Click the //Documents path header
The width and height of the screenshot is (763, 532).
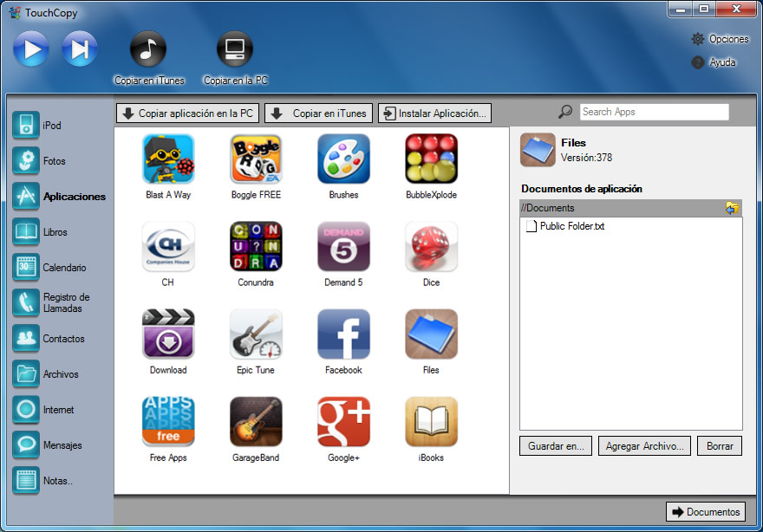point(630,208)
